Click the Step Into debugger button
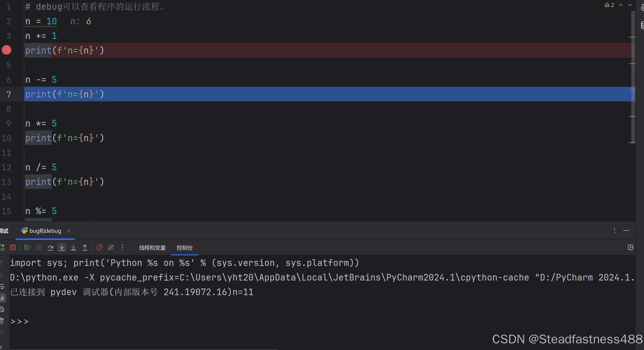This screenshot has width=644, height=350. pyautogui.click(x=62, y=248)
